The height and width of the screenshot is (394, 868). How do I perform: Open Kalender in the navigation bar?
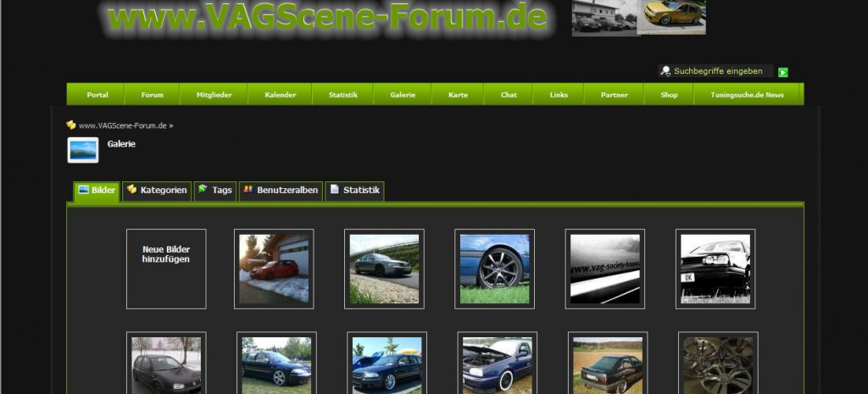280,95
